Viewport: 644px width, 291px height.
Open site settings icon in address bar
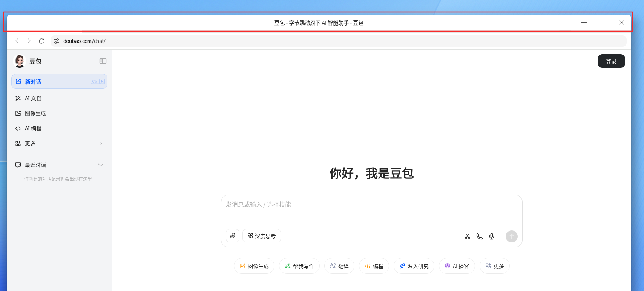pos(57,41)
